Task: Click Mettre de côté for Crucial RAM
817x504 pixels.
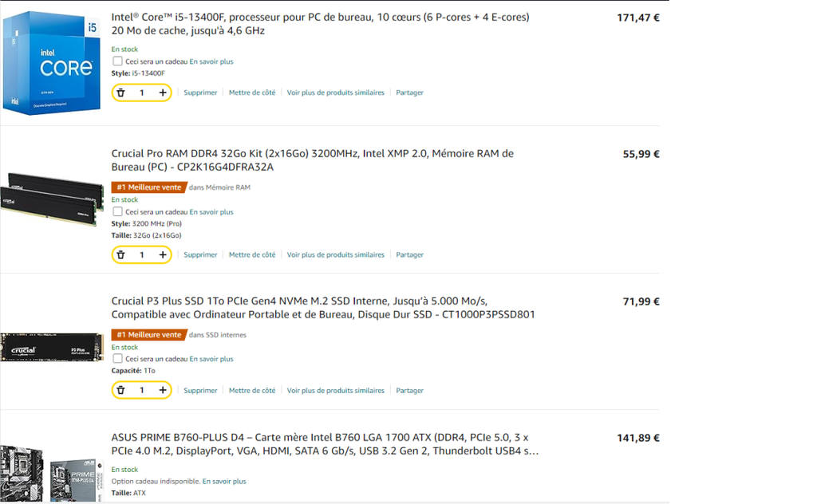Action: click(x=252, y=255)
